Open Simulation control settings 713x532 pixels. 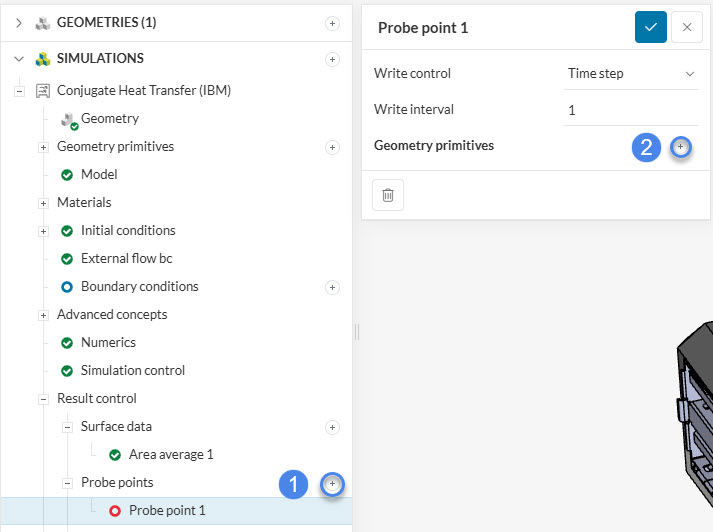(x=133, y=370)
